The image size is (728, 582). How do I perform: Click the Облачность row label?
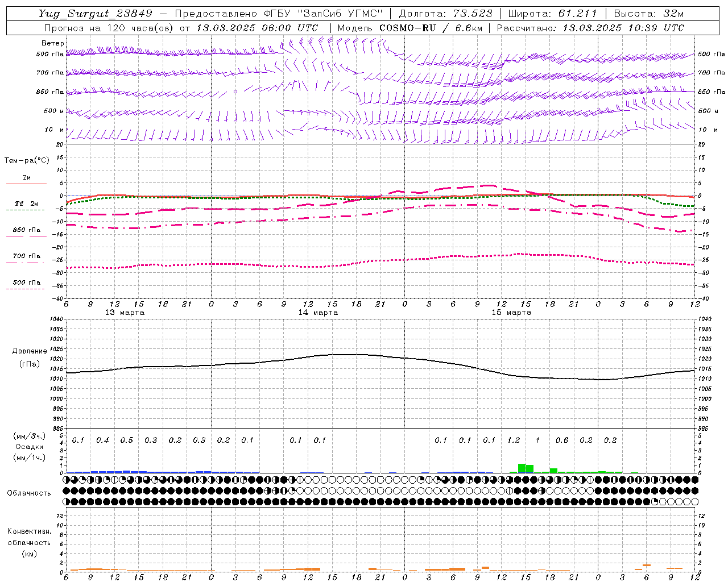[29, 493]
